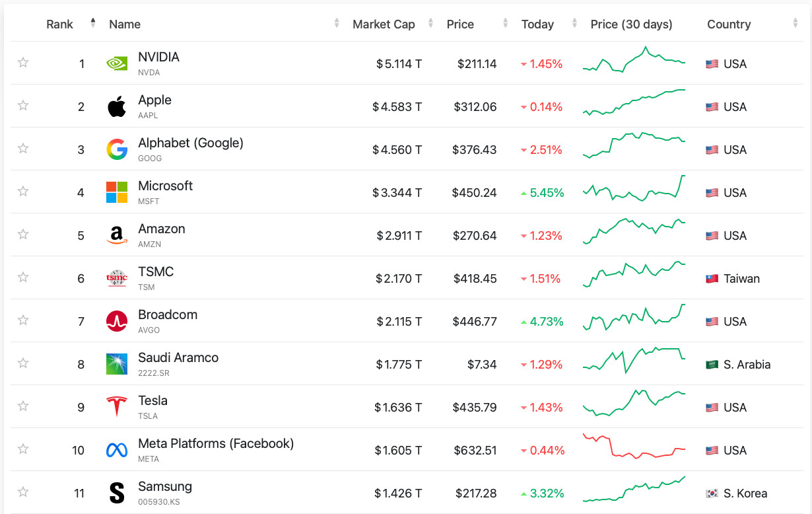Click the NVIDIA logo icon
The image size is (812, 514).
[117, 63]
